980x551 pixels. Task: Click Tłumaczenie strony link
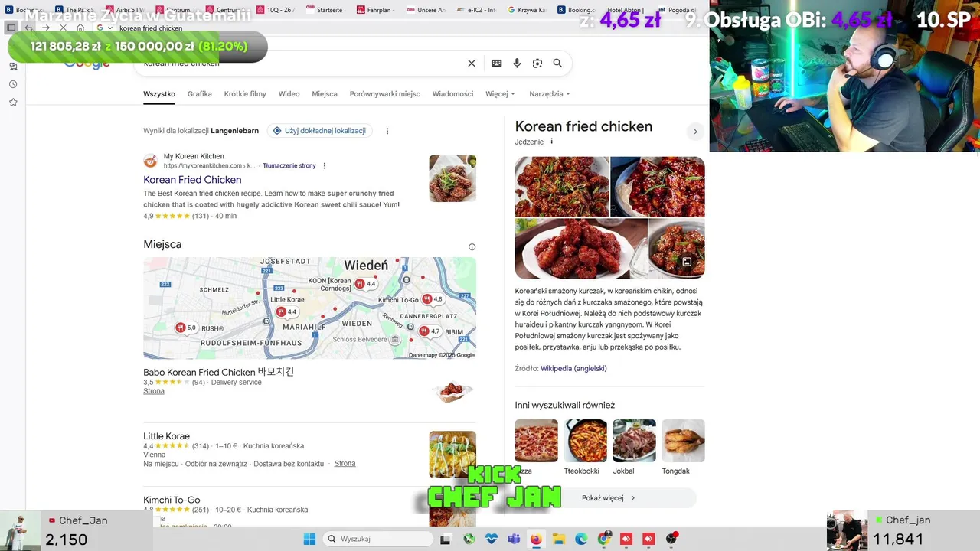pos(289,166)
